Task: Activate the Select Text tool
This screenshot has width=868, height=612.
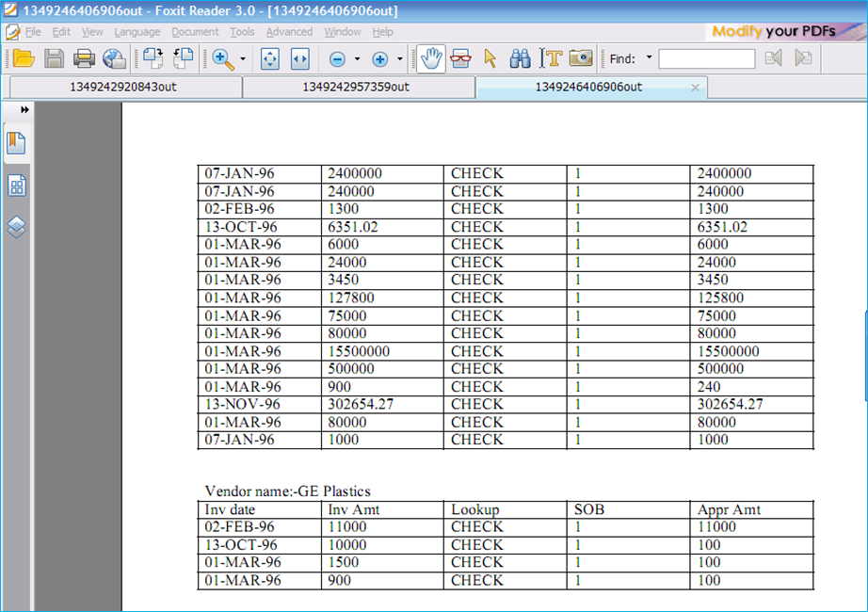Action: (554, 58)
